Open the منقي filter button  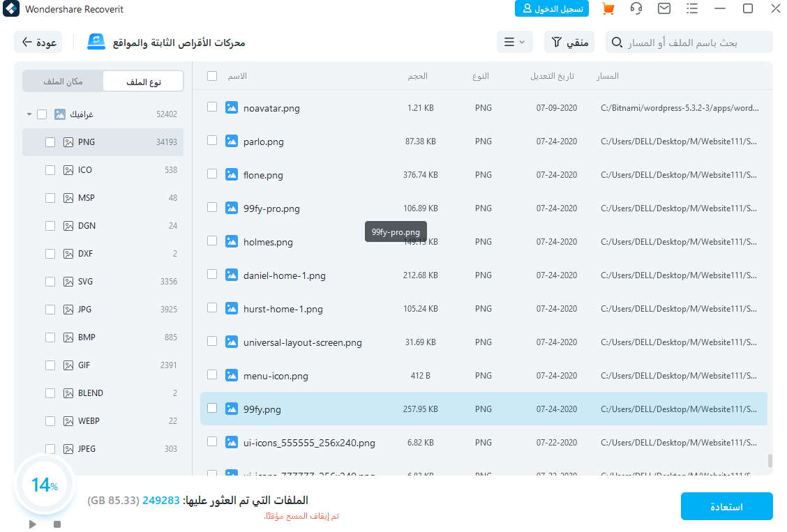click(569, 43)
